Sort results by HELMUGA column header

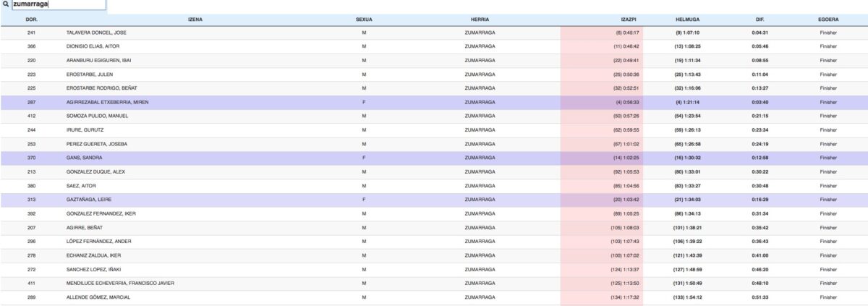pos(687,19)
